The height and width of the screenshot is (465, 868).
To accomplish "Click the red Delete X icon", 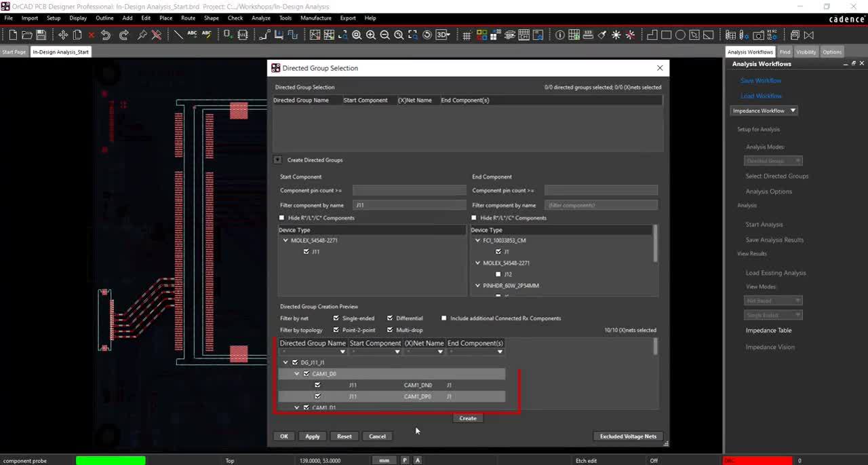I will (92, 35).
